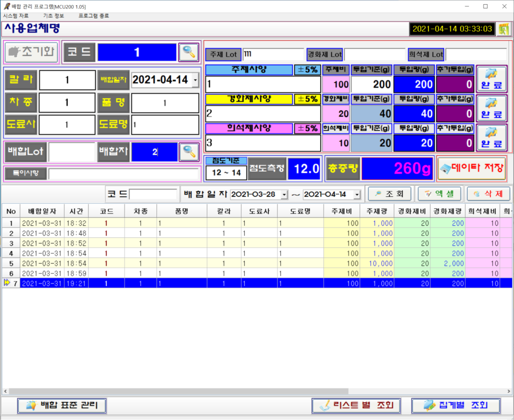Image resolution: width=514 pixels, height=420 pixels.
Task: Select table row 5 with 주제량 10,000
Action: click(x=257, y=264)
